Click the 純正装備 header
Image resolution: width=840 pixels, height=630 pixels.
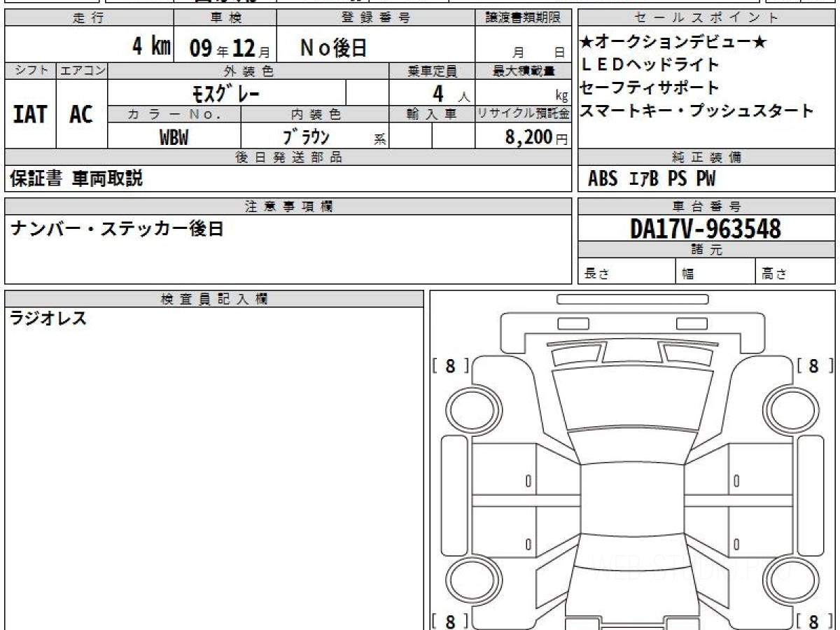pos(706,157)
